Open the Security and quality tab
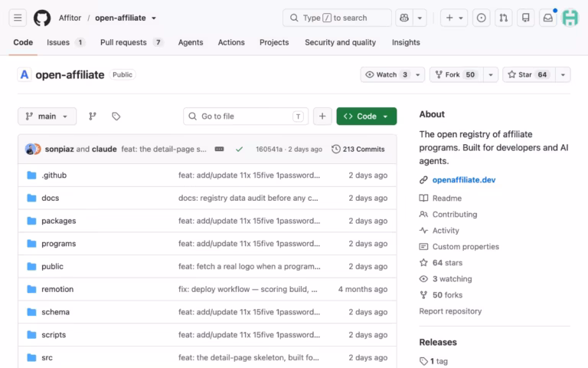This screenshot has height=368, width=588. tap(340, 42)
